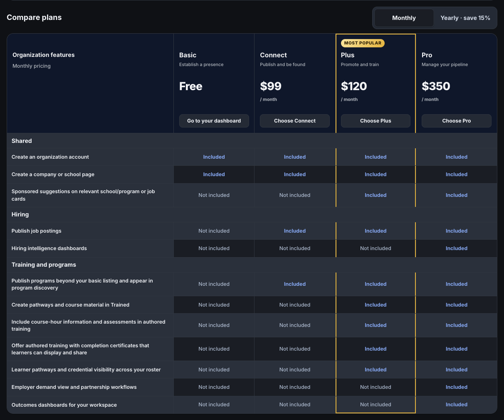Click Connect cell for Publish programs row

coord(295,284)
